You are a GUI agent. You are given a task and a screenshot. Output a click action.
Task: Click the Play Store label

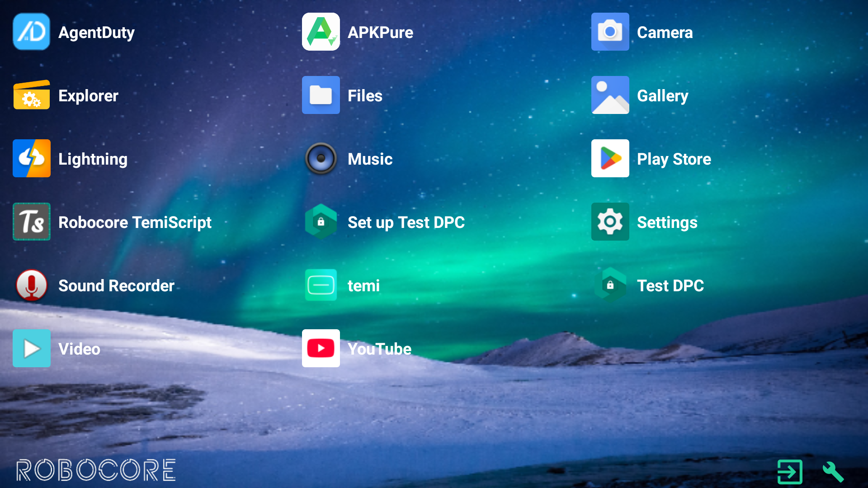(674, 159)
